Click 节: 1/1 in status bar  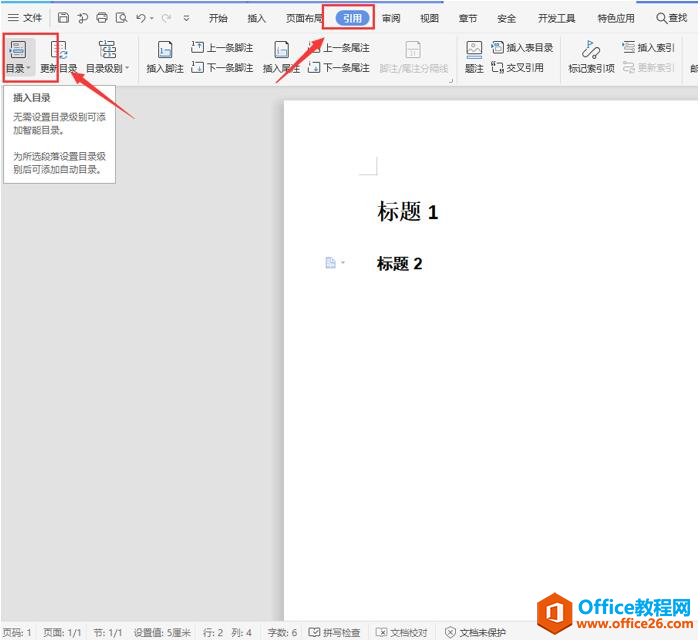108,633
